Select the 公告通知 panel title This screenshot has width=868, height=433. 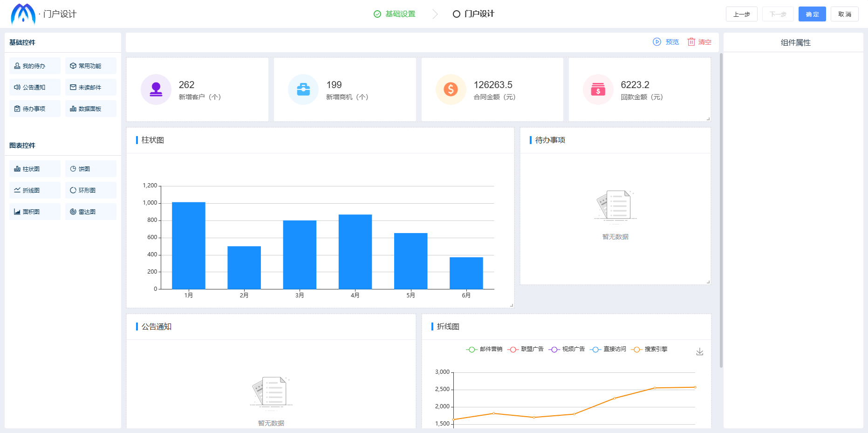point(157,327)
